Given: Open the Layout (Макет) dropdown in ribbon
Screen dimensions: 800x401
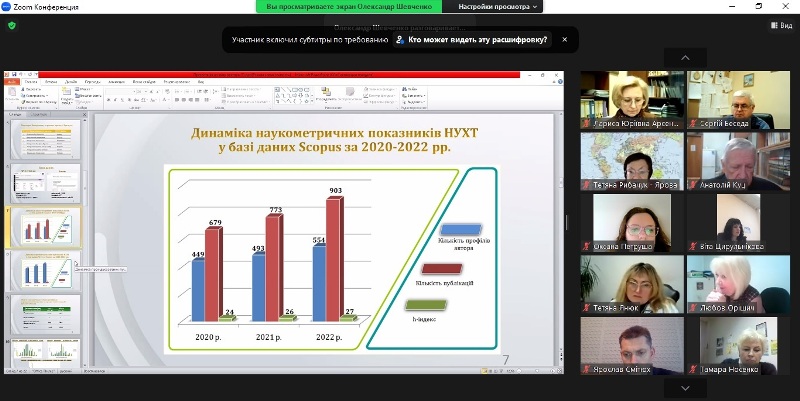Looking at the screenshot, I should click(x=84, y=89).
